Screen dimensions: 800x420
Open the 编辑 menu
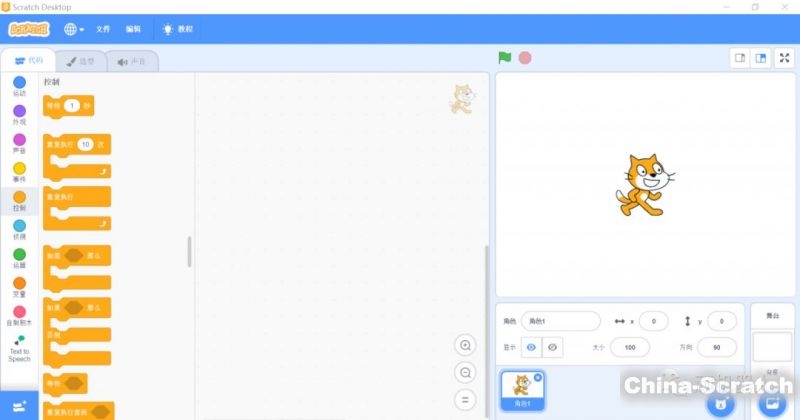click(x=133, y=29)
